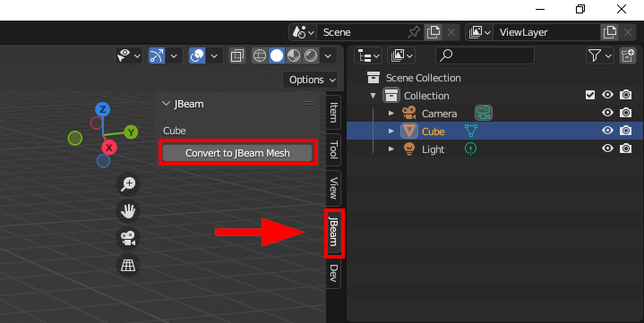Switch to the Tool sidebar tab
Viewport: 644px width, 323px height.
click(x=333, y=149)
